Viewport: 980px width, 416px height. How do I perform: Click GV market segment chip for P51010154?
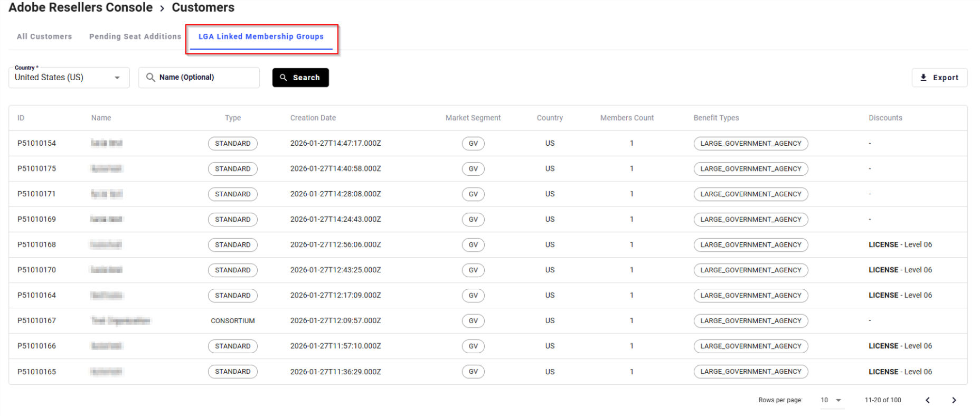[473, 144]
